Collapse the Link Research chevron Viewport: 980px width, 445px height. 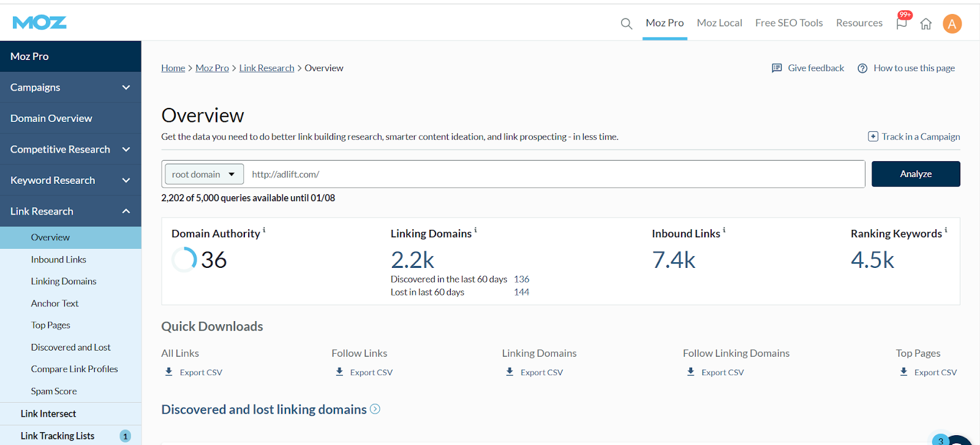tap(126, 211)
